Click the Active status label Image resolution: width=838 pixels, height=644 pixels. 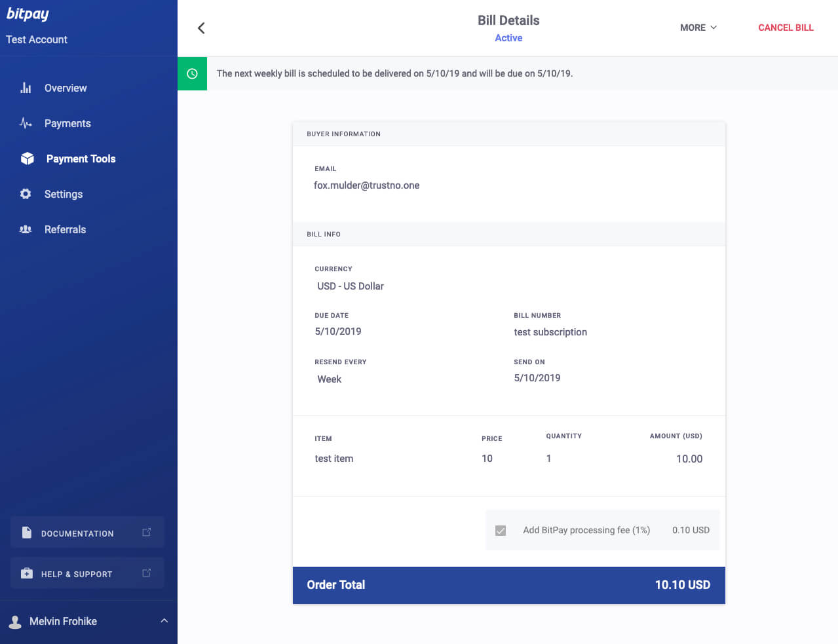point(508,38)
